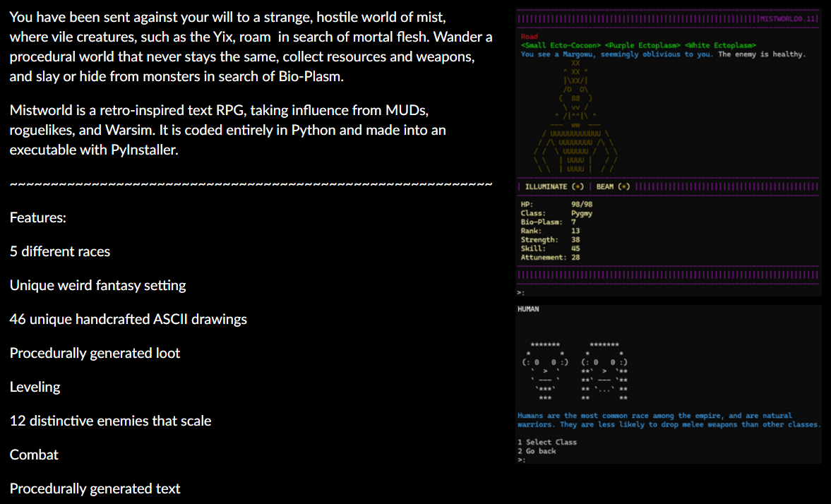Click 'Procedurally generated text' feature line
This screenshot has width=831, height=504.
tap(95, 489)
